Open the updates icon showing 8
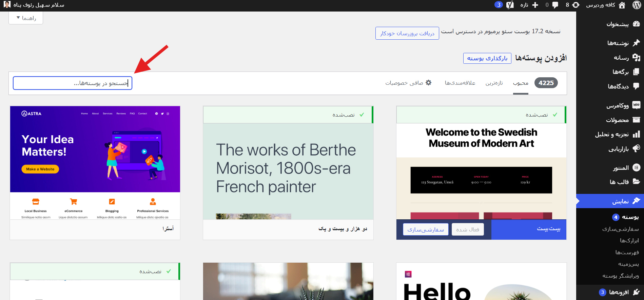 click(572, 5)
